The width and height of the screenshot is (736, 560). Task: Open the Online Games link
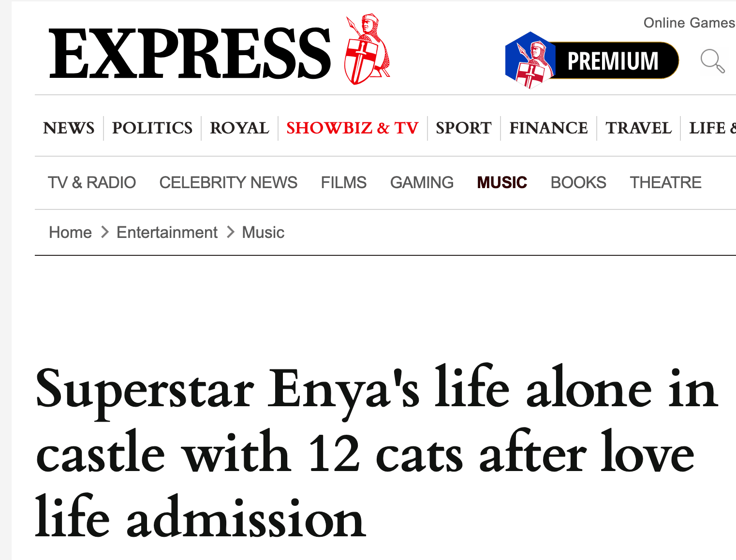pos(689,23)
